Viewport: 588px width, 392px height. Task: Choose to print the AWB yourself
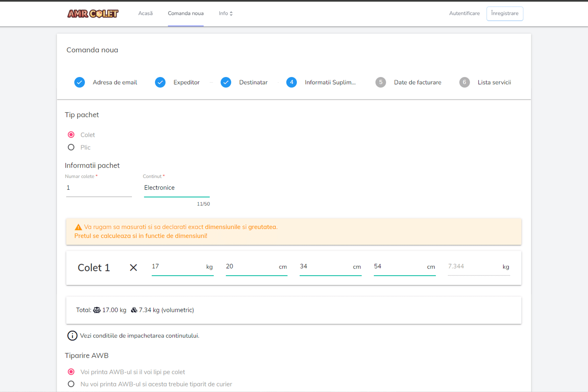(x=71, y=372)
